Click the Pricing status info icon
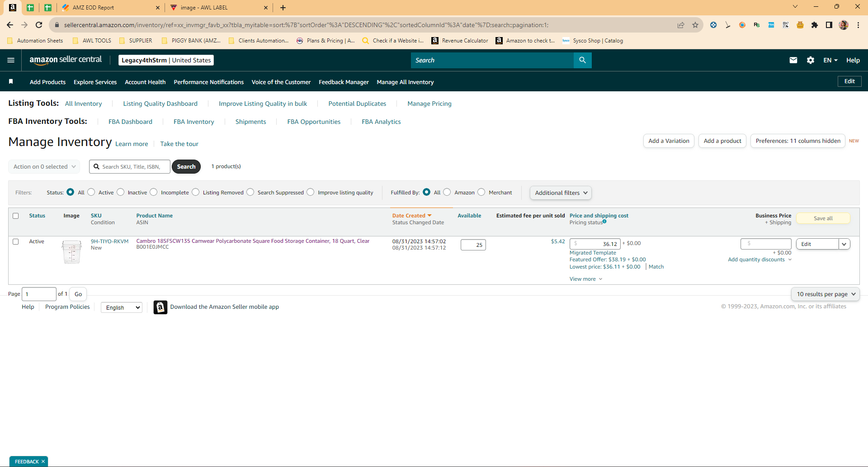The height and width of the screenshot is (467, 868). (x=604, y=222)
